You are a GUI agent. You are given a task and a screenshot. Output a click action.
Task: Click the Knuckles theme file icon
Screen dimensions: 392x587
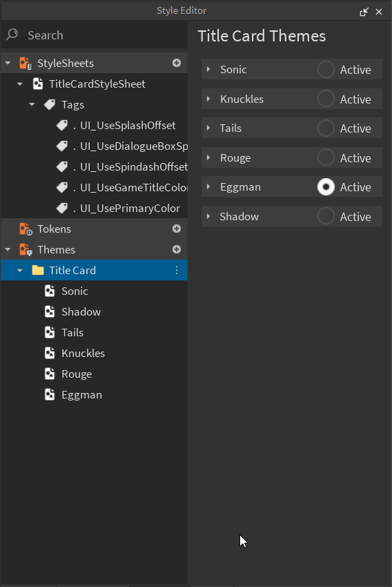(x=50, y=353)
